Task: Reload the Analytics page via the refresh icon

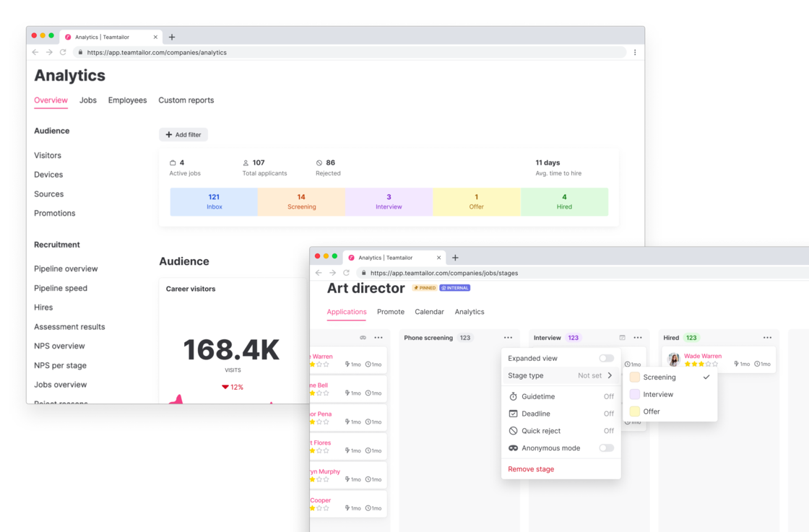Action: [62, 52]
